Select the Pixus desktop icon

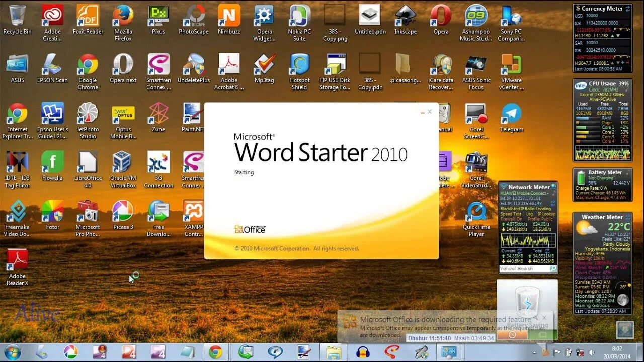(x=158, y=20)
